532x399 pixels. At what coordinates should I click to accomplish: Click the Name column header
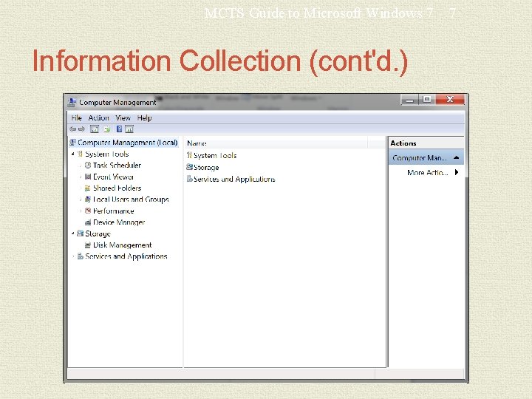click(x=277, y=143)
